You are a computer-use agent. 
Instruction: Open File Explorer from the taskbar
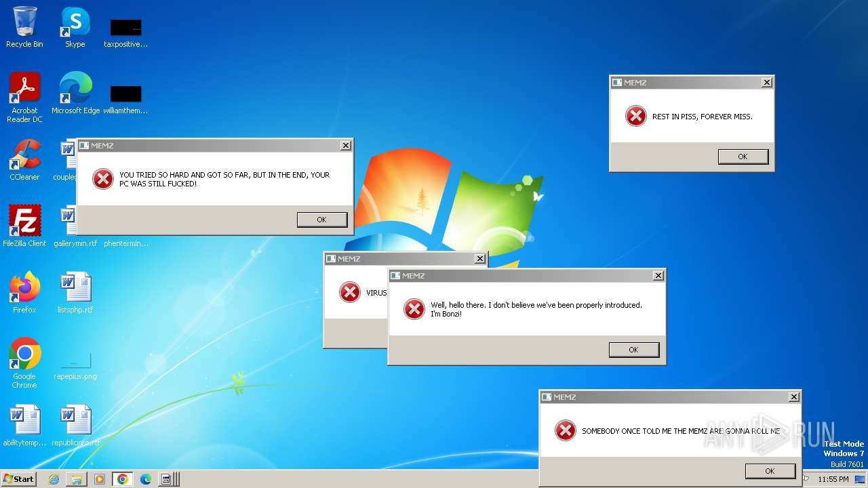[x=77, y=479]
